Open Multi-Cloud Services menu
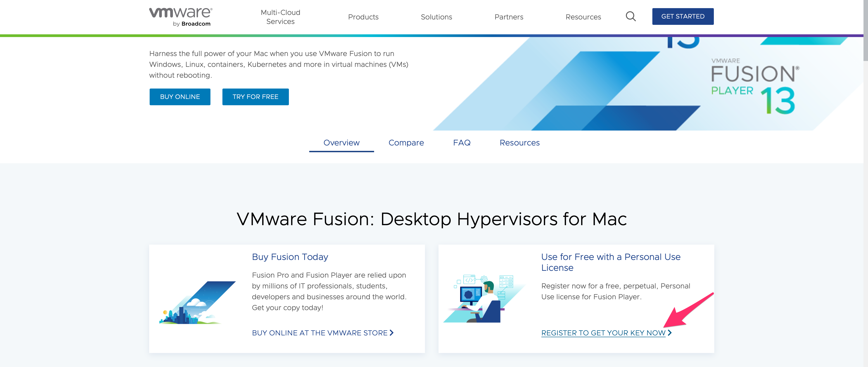Screen dimensions: 868x367 [280, 17]
